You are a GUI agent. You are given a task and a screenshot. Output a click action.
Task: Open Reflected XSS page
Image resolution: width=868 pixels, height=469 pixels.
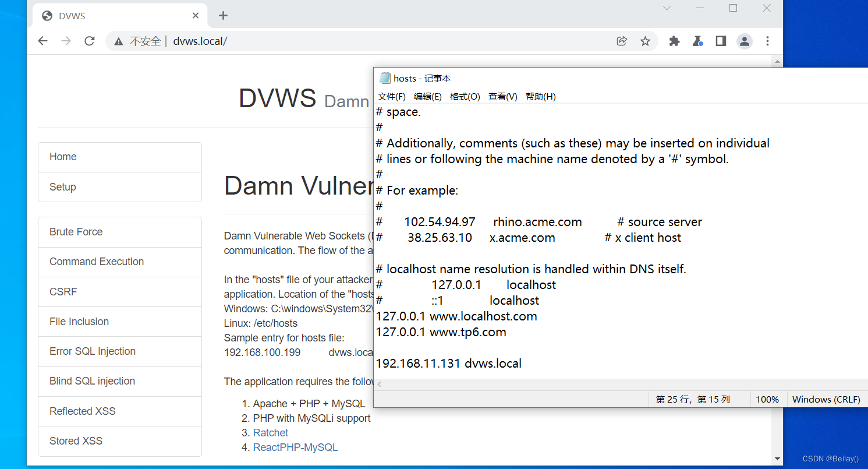120,411
